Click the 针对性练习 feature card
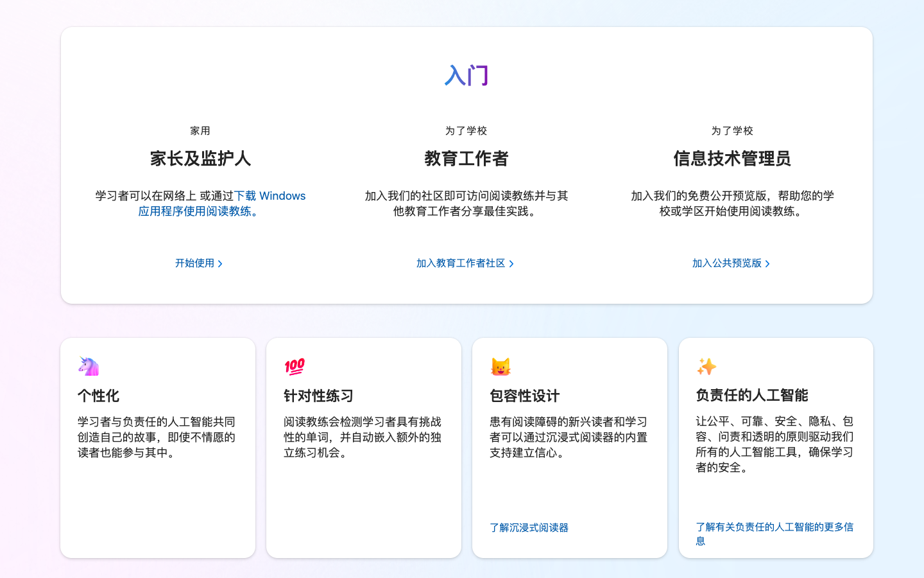The width and height of the screenshot is (924, 578). (x=363, y=446)
